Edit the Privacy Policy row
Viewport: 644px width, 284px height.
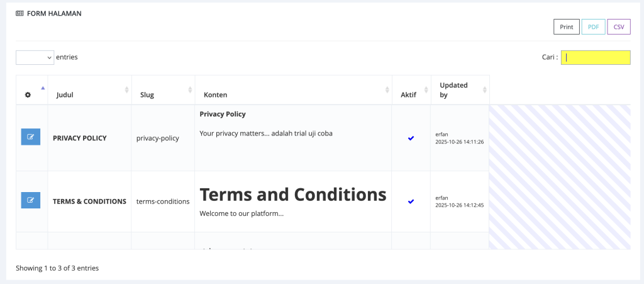click(30, 137)
